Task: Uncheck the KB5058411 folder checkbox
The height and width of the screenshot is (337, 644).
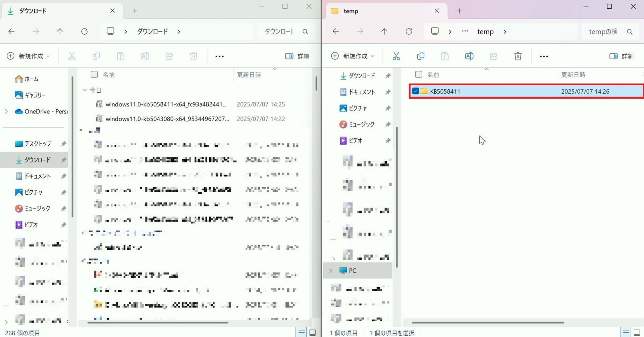Action: click(x=415, y=91)
